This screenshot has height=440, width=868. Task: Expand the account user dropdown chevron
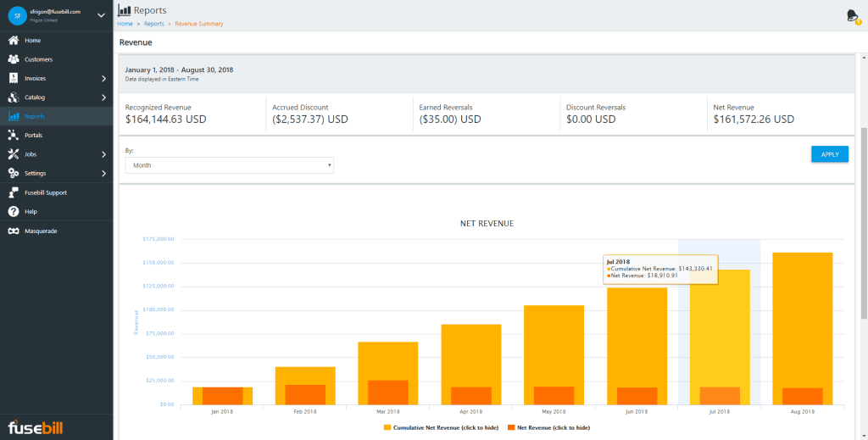click(x=101, y=15)
